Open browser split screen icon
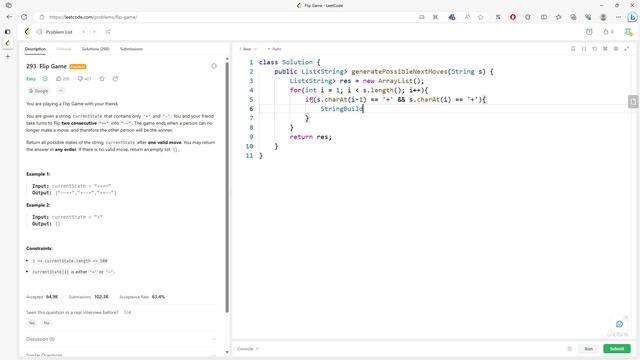 point(544,17)
